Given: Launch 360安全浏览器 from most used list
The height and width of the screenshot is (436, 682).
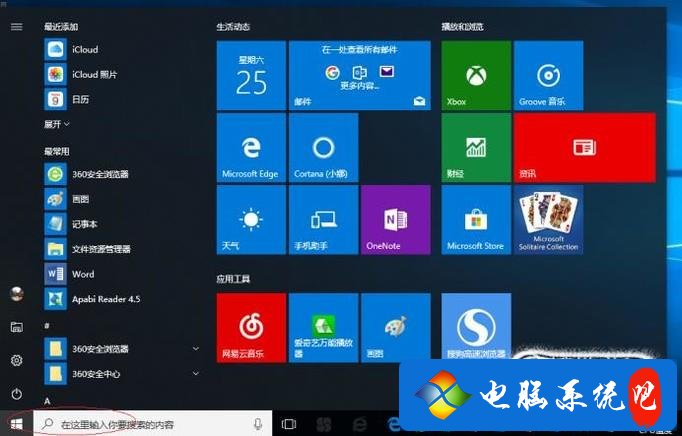Looking at the screenshot, I should (x=122, y=174).
